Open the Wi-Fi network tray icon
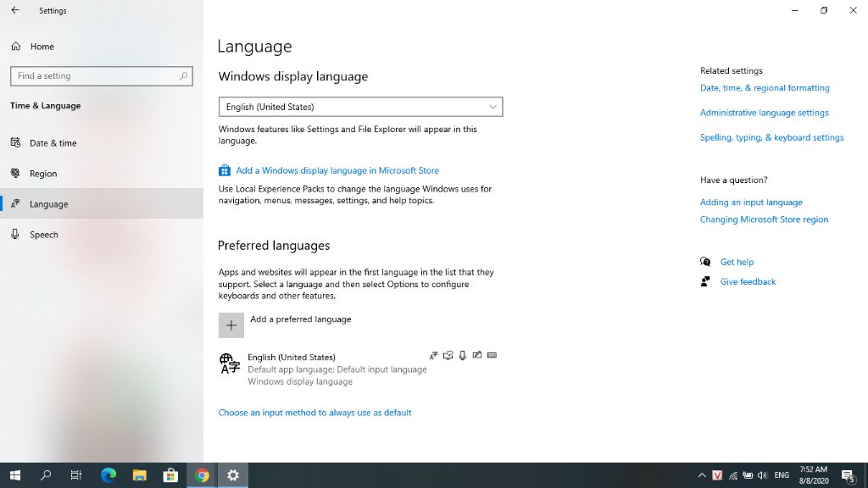This screenshot has height=488, width=868. [x=732, y=475]
